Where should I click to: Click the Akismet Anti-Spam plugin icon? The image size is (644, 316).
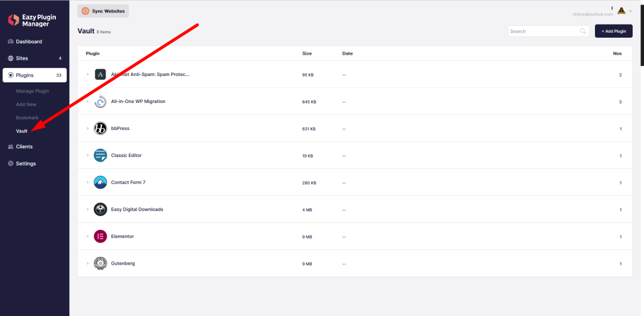coord(101,74)
